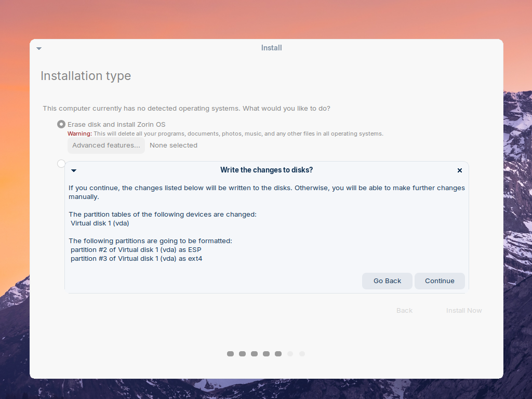The image size is (532, 399).
Task: Click the partition #2 ESP line
Action: tap(136, 250)
